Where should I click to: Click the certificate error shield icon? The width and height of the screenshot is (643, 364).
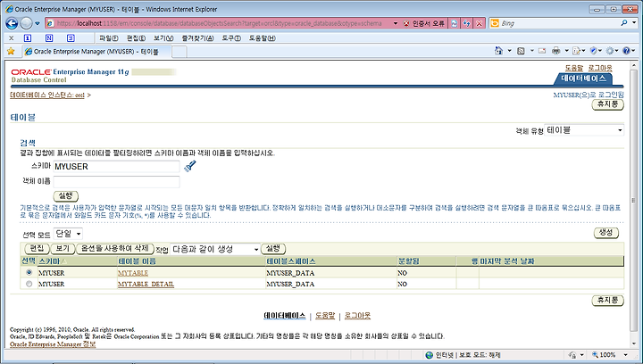pyautogui.click(x=406, y=24)
